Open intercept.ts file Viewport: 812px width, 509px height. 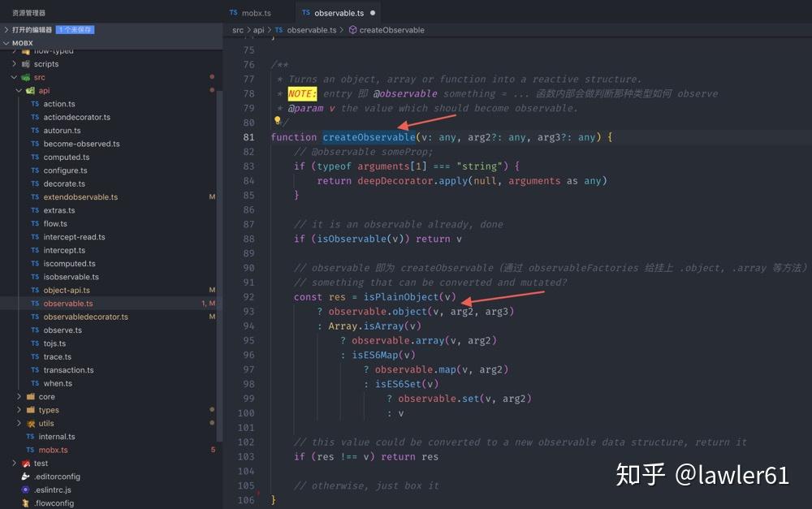[x=64, y=250]
